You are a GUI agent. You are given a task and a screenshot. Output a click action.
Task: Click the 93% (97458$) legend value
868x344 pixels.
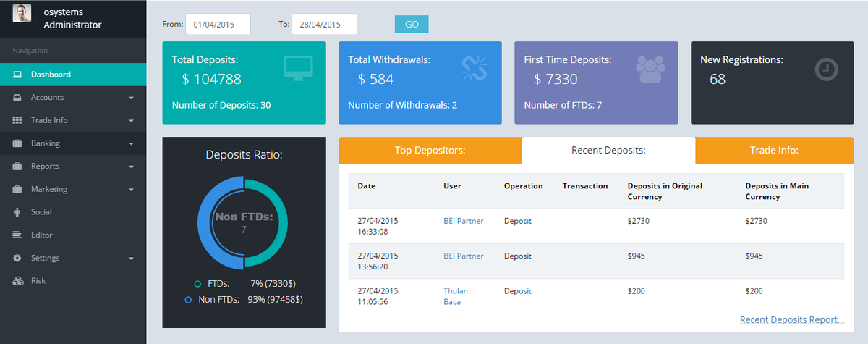[275, 299]
